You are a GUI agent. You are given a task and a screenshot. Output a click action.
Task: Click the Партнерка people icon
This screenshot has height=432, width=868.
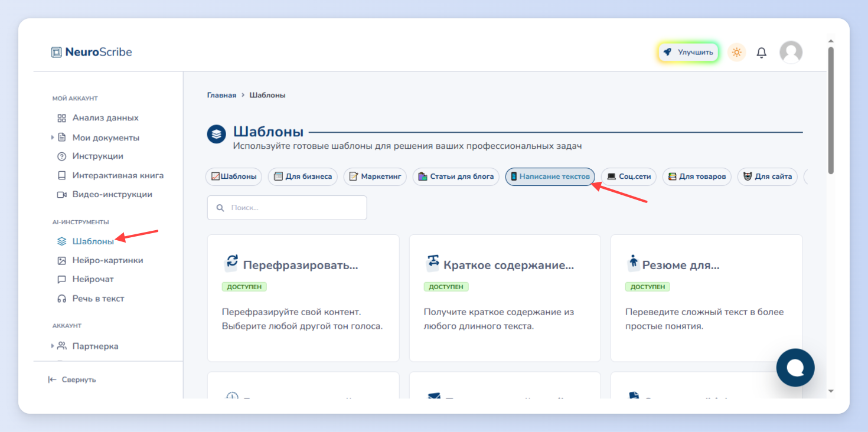[x=61, y=346]
